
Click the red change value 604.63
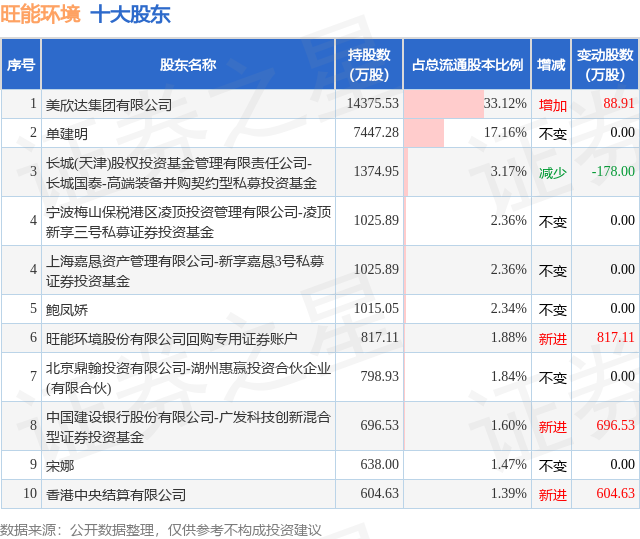[616, 493]
